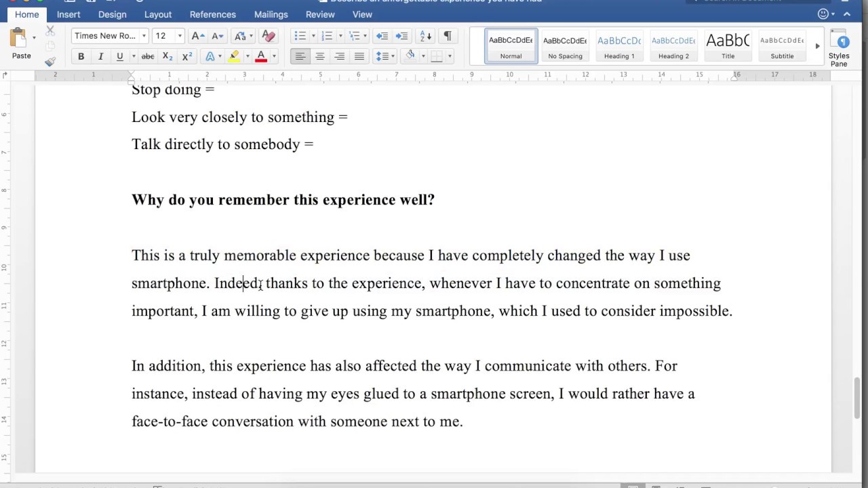This screenshot has height=488, width=868.
Task: Click the Sort A-Z icon
Action: click(426, 36)
